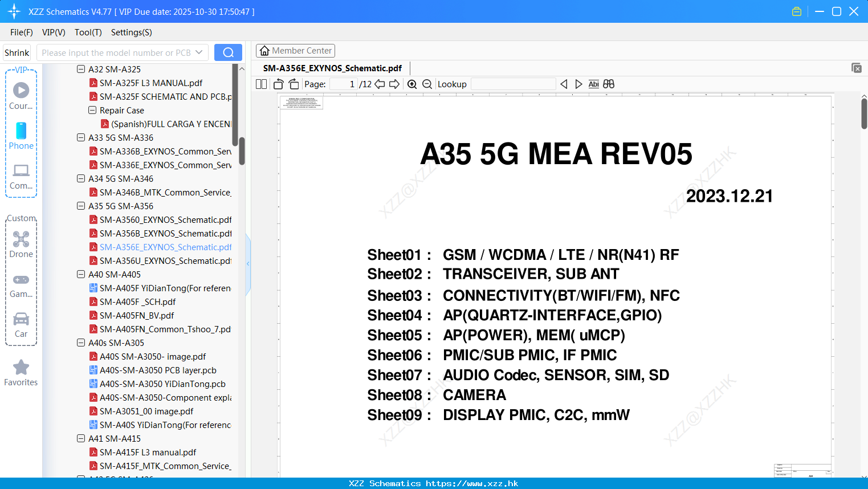Click the blue search button
Screen dimensions: 868x489
pyautogui.click(x=228, y=52)
